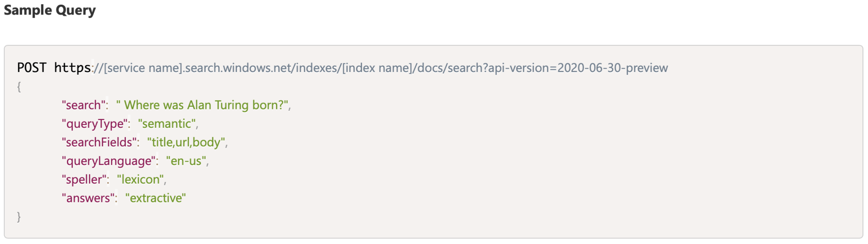Click the "queryType" JSON key
The image size is (868, 244).
(95, 124)
